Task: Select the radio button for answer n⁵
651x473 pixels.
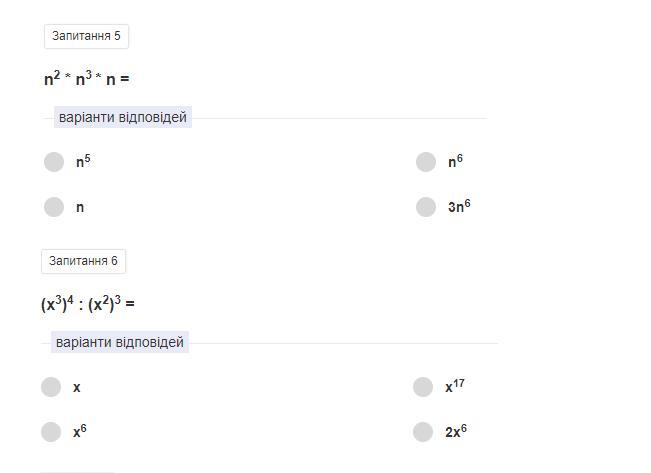Action: [54, 162]
